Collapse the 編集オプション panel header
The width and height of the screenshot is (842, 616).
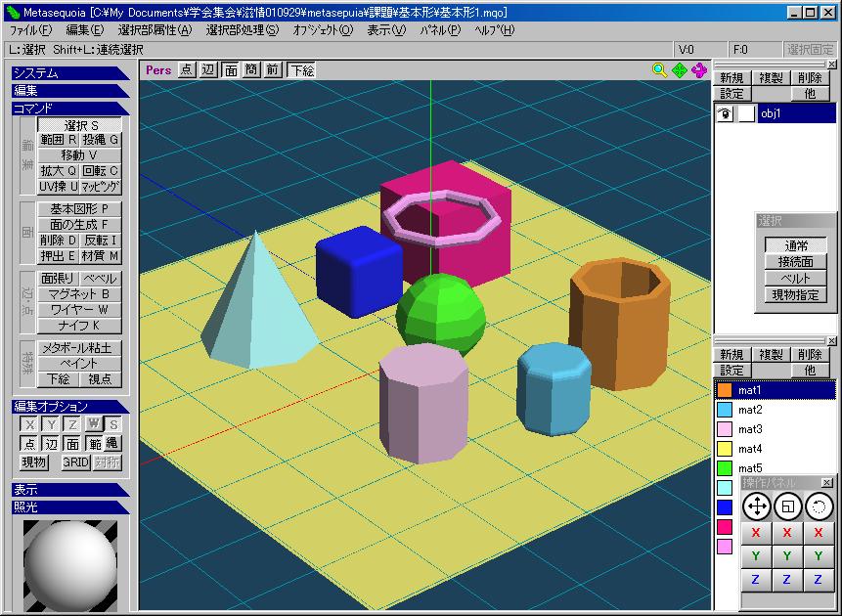tap(70, 407)
